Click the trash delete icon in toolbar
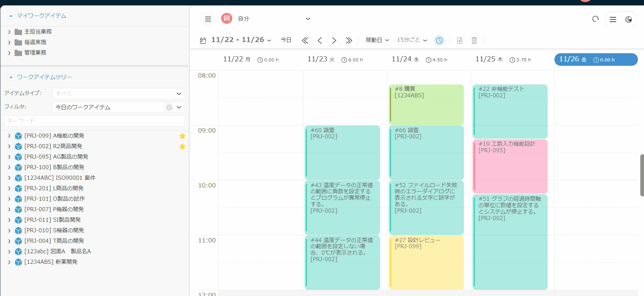 [474, 40]
